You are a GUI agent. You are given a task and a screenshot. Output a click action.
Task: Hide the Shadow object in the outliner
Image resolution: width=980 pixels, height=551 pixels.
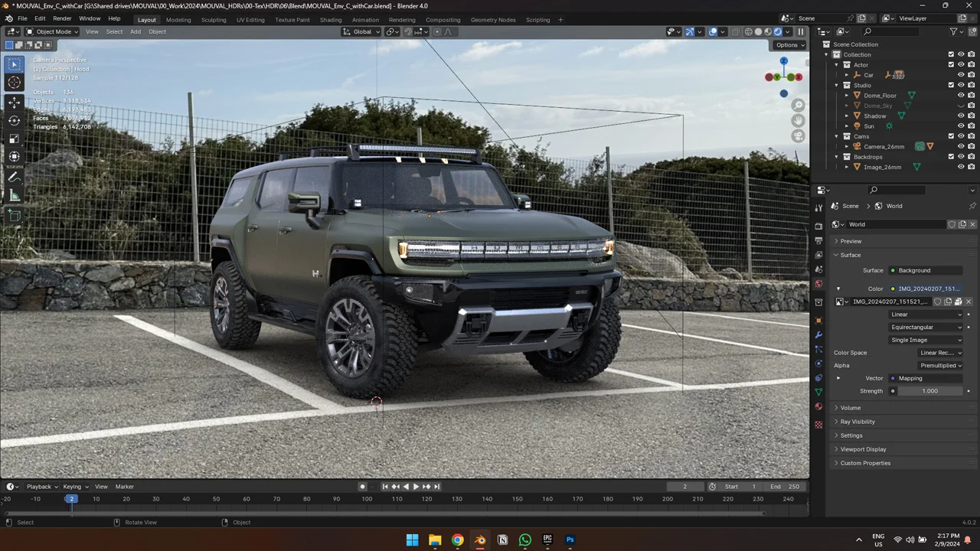961,116
